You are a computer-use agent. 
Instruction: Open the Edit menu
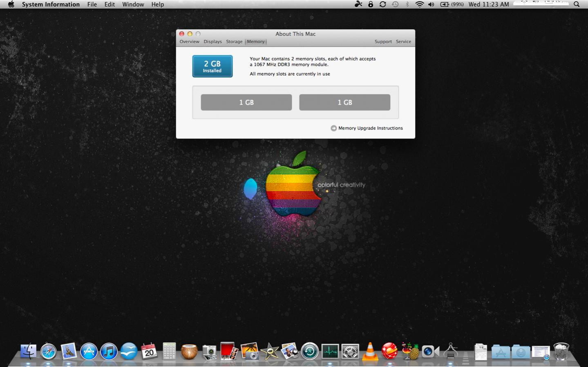pyautogui.click(x=110, y=4)
